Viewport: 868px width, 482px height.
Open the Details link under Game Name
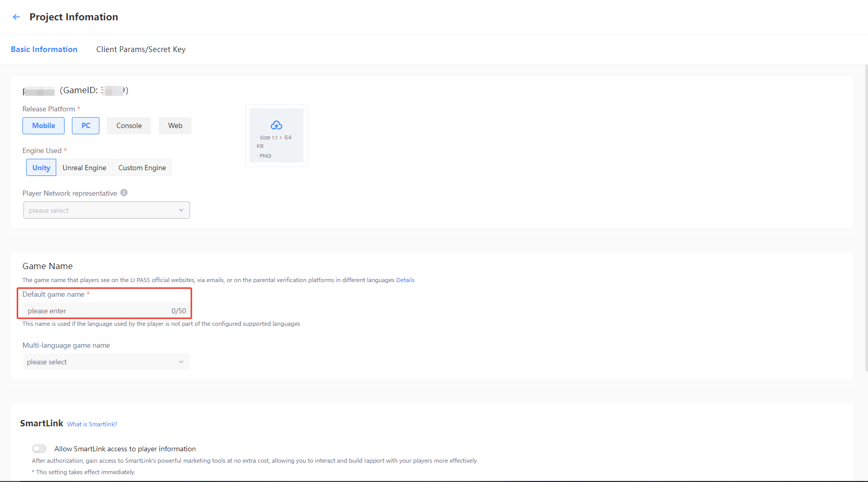(x=405, y=280)
